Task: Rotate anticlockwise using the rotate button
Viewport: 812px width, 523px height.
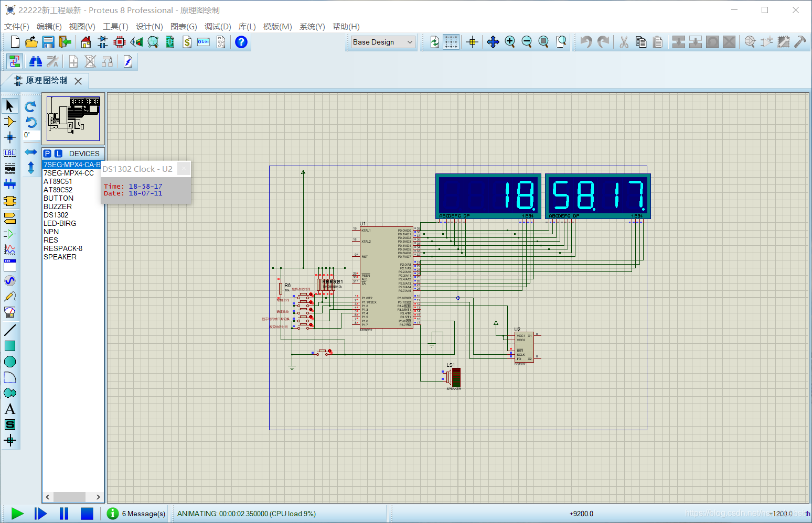Action: coord(30,122)
